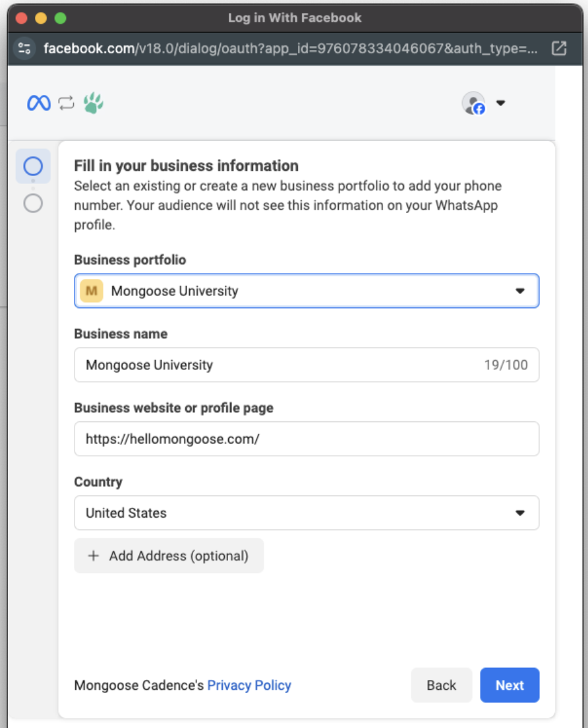Open the Country dropdown showing United States
588x728 pixels.
(x=307, y=513)
